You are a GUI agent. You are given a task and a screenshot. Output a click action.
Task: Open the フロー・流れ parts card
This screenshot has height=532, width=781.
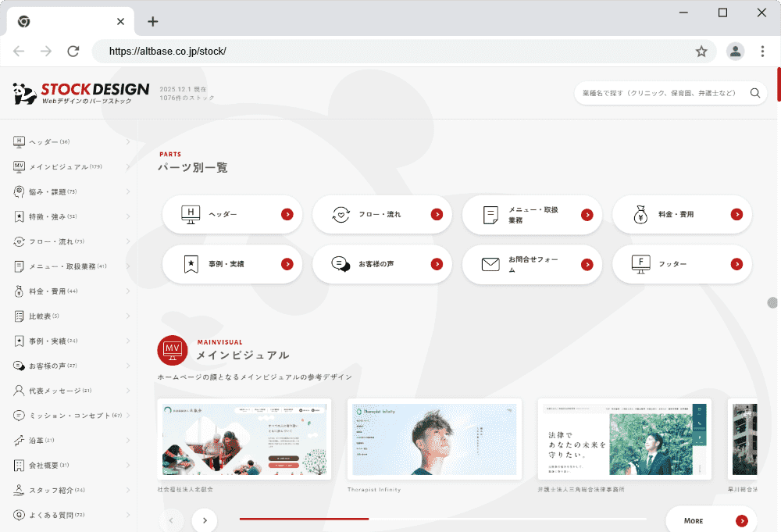tap(382, 214)
